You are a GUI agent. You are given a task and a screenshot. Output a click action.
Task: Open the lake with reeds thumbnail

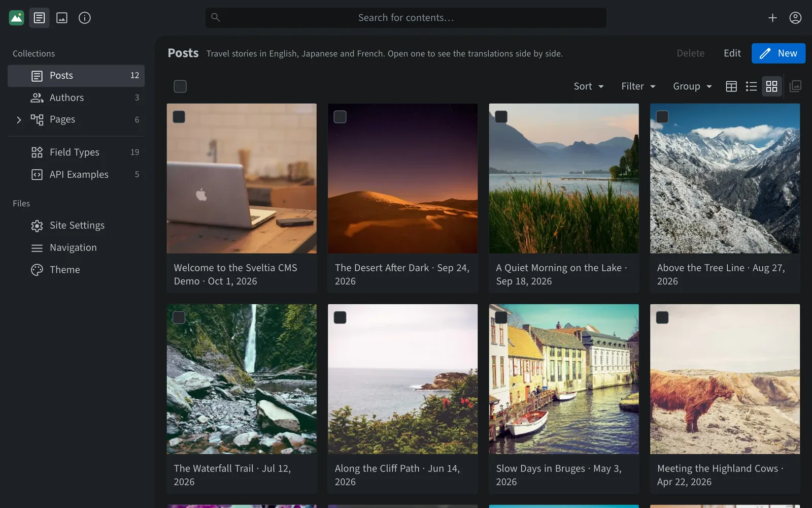(x=564, y=178)
